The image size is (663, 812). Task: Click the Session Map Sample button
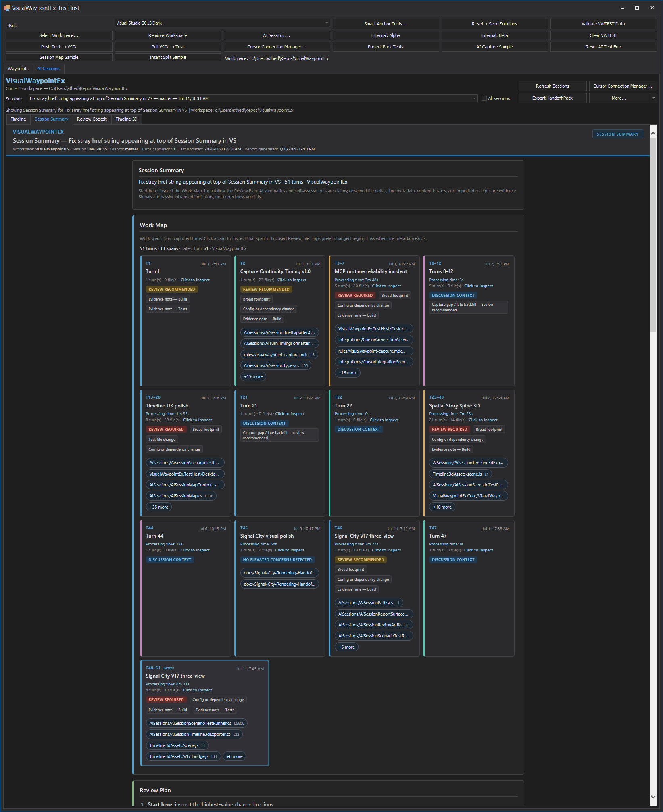(x=59, y=57)
